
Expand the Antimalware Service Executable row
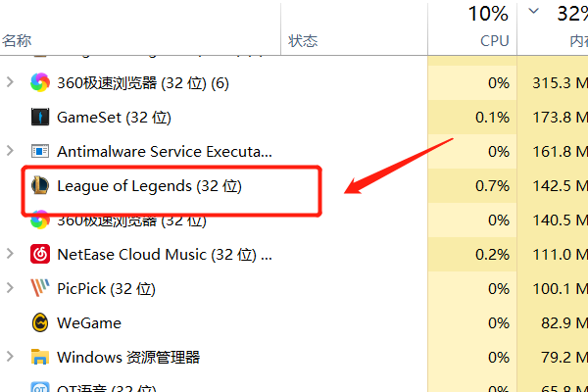point(10,151)
